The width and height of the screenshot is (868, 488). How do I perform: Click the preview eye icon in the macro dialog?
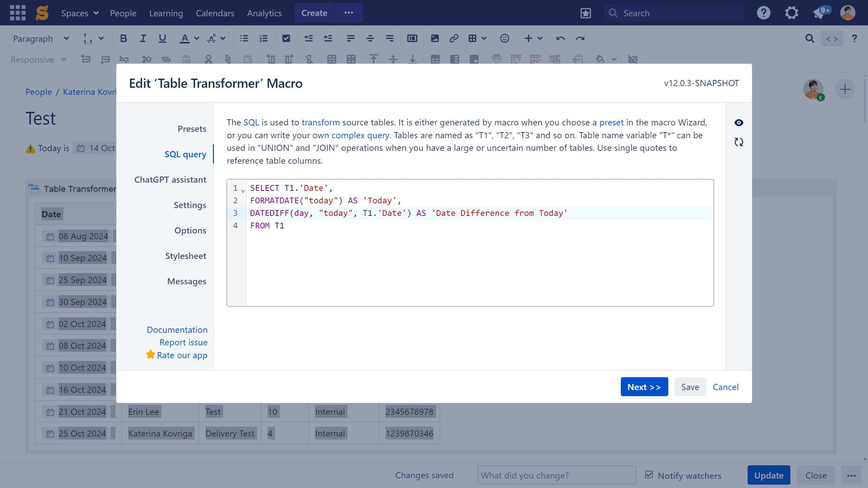pos(739,123)
